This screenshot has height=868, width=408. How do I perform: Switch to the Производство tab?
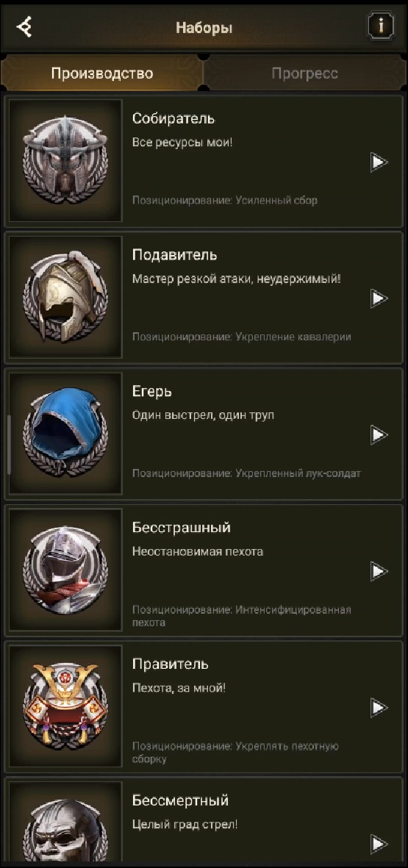(x=102, y=73)
